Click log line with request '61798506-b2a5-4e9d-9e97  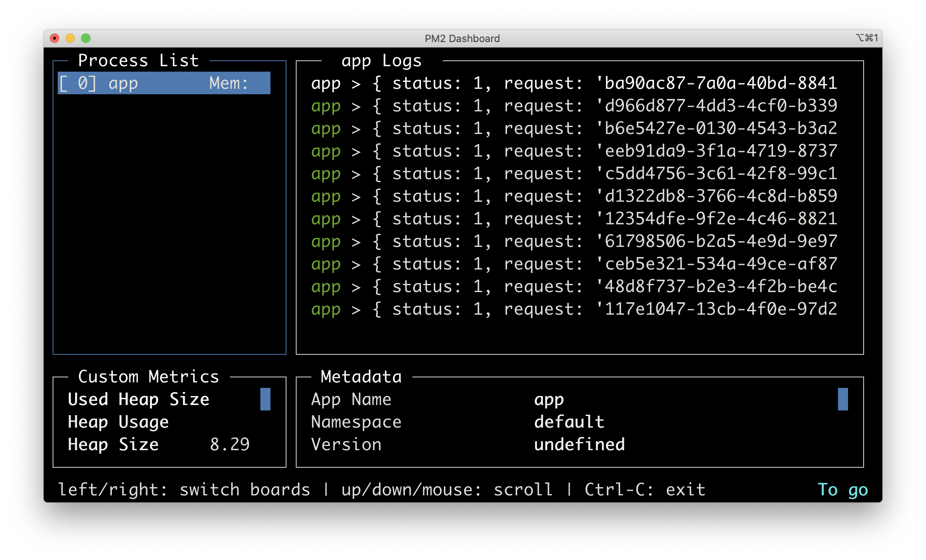(574, 241)
